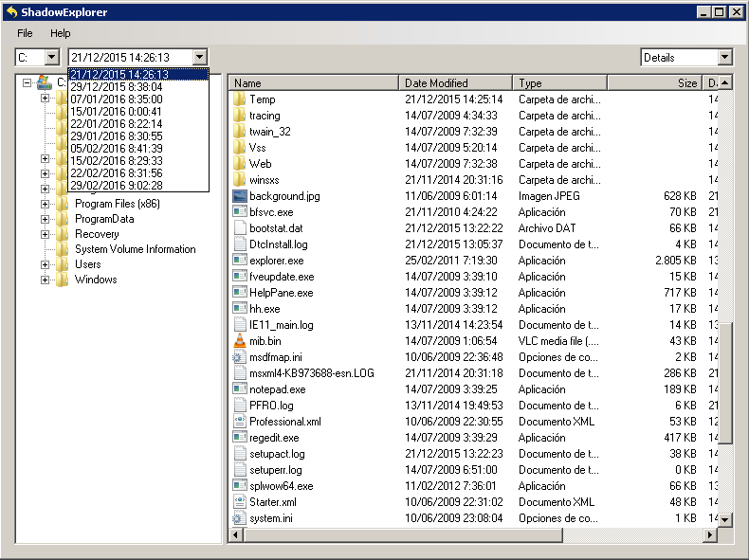Click the HelpPane.exe application icon

[x=239, y=293]
